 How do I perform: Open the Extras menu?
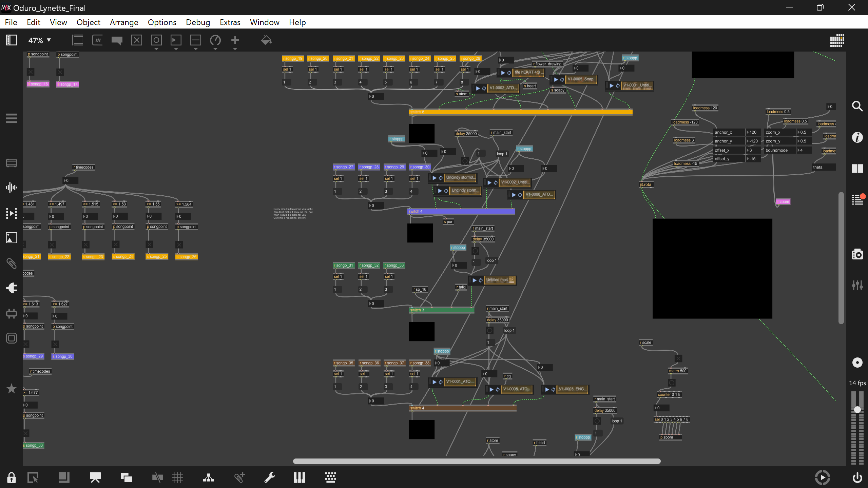point(230,22)
